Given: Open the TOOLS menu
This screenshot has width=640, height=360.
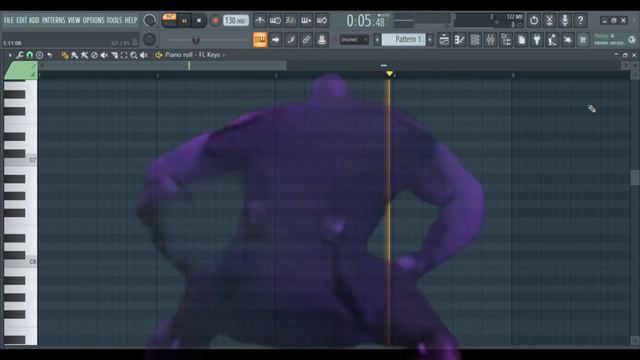Looking at the screenshot, I should [114, 20].
